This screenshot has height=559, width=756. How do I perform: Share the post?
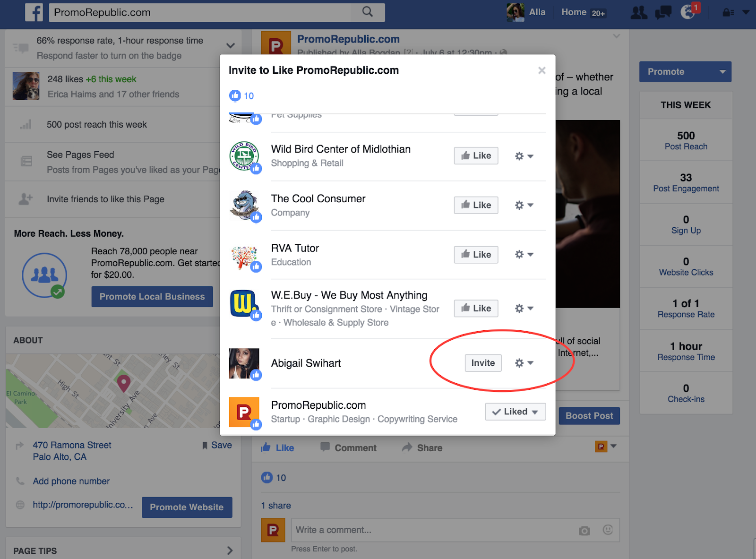422,448
